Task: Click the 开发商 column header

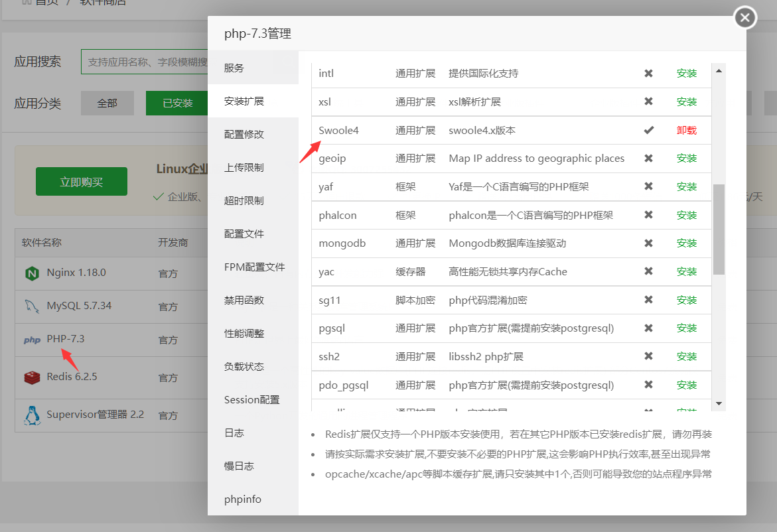Action: [173, 242]
